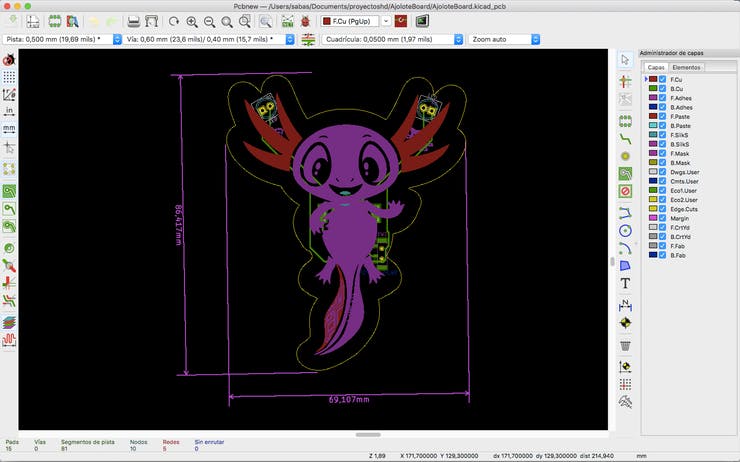Image resolution: width=740 pixels, height=462 pixels.
Task: Toggle Edge.Cuts layer checkbox
Action: pyautogui.click(x=663, y=209)
